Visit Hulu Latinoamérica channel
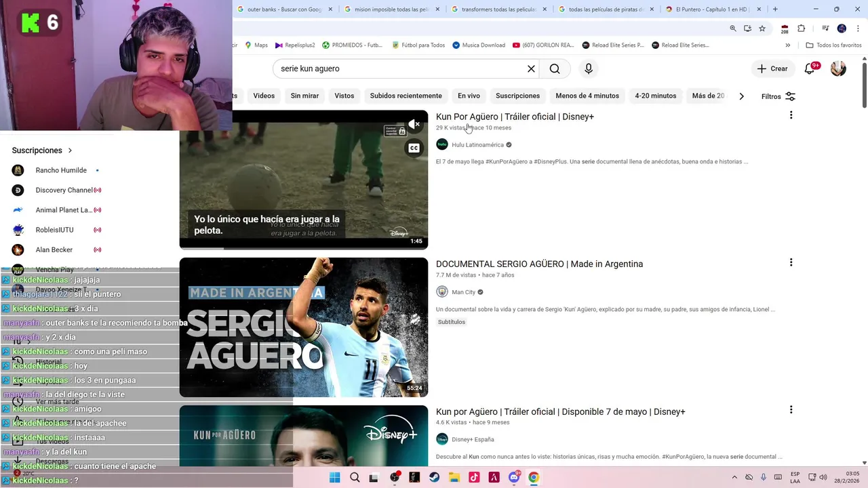Viewport: 868px width, 488px height. point(477,144)
